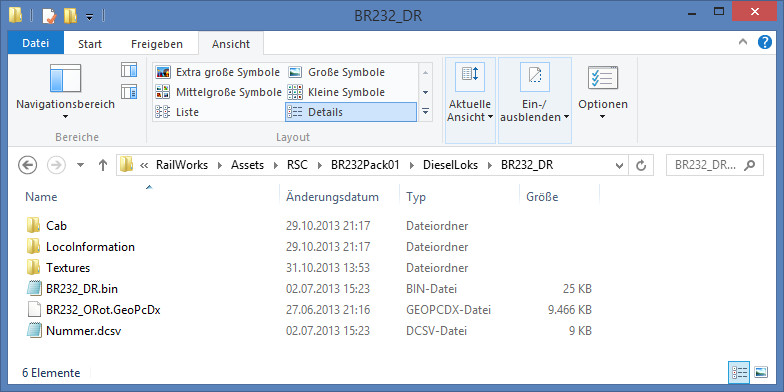Open the Navigationsbereich pane menu
Screen dimensions: 784x392
point(66,92)
